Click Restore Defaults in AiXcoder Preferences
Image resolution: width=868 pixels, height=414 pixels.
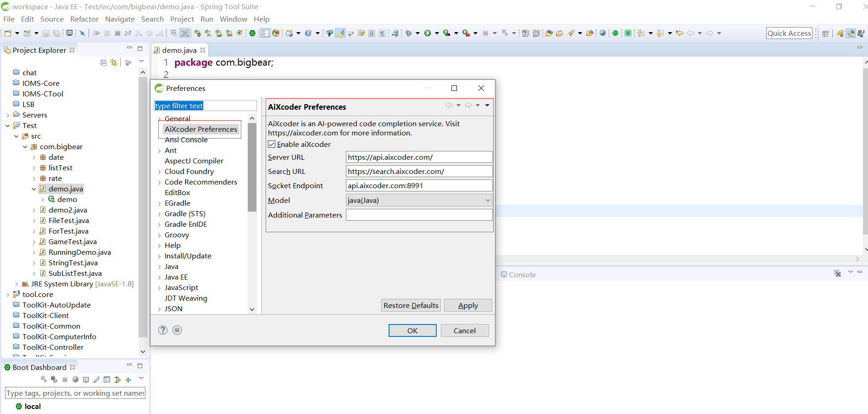click(411, 305)
